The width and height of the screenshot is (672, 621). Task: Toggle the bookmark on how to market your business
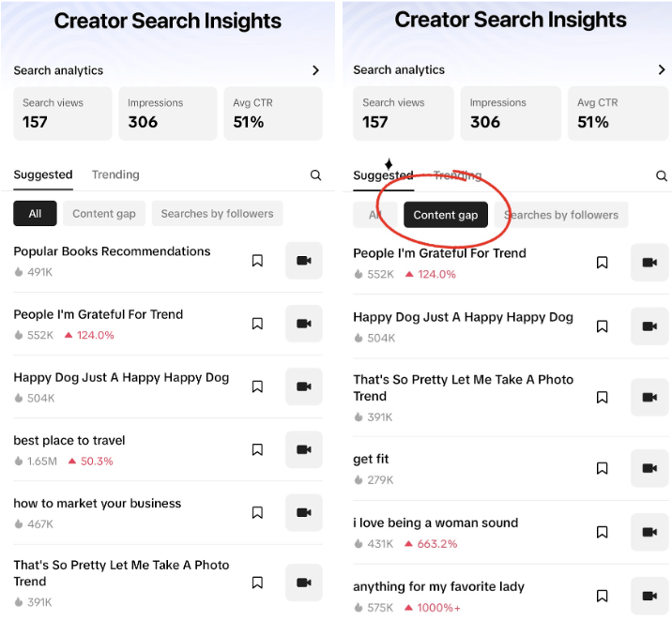pos(257,512)
